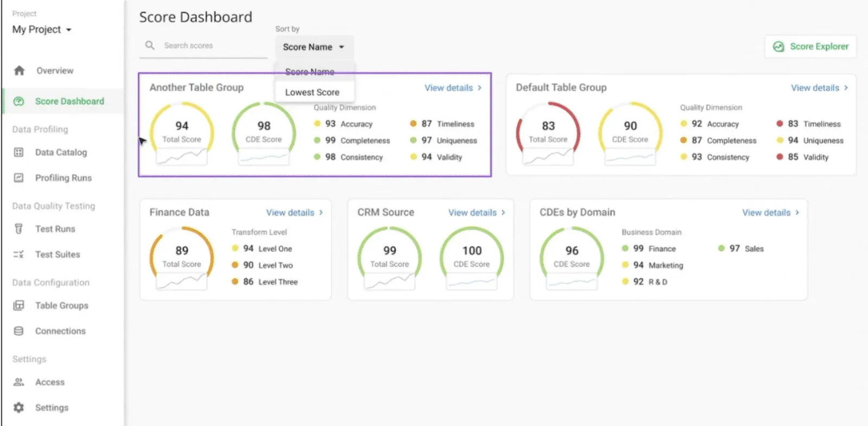
Task: View details for Default Table Group
Action: click(819, 88)
